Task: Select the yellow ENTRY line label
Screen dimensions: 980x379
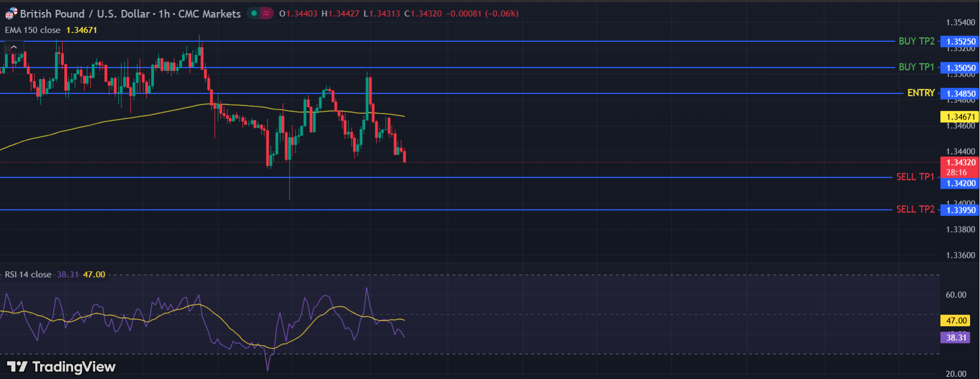Action: [921, 93]
